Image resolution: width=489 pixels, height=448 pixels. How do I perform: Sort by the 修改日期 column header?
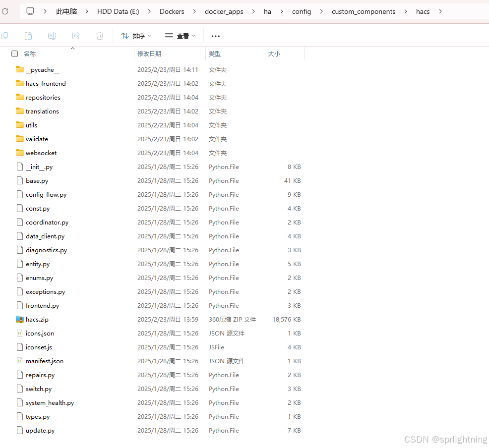point(149,54)
